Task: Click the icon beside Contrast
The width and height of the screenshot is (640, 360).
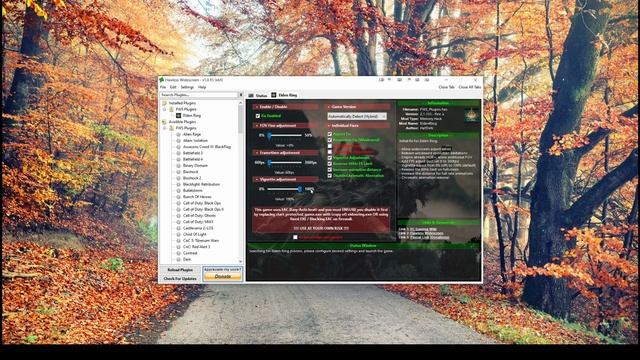Action: coord(178,253)
